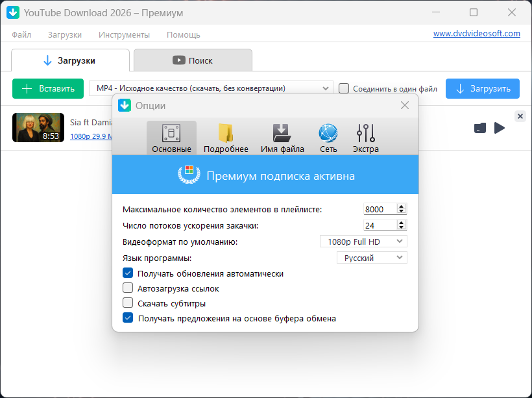Minimize the YouTube Download window
Screen dimensions: 532x398
436,12
